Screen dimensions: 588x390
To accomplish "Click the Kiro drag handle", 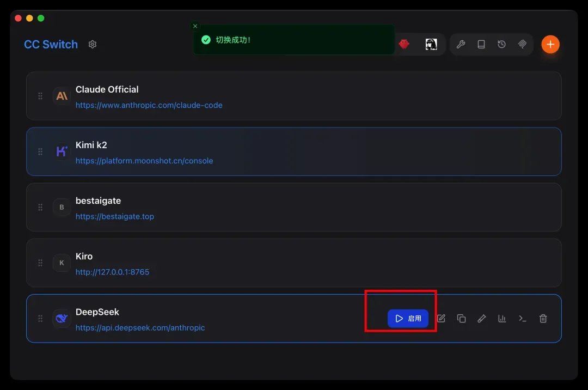I will [x=40, y=263].
